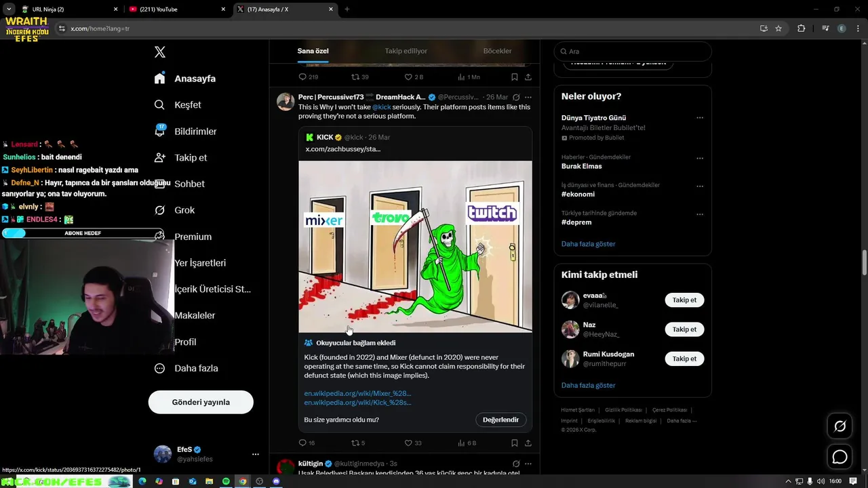Open options for #deprem trend

point(700,214)
